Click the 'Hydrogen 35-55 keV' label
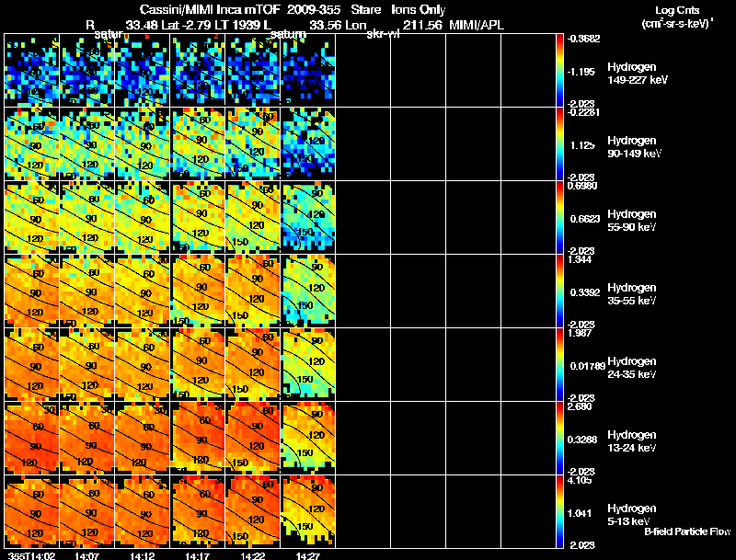 632,293
